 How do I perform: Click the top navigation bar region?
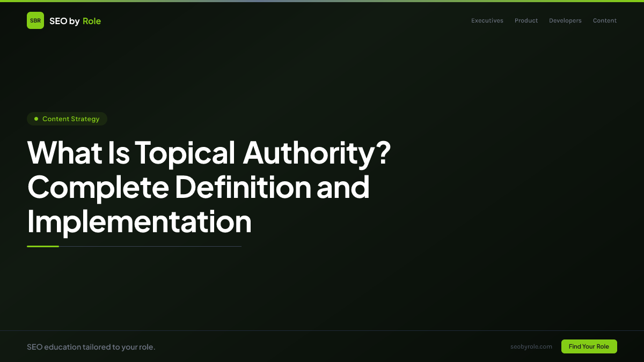coord(322,20)
